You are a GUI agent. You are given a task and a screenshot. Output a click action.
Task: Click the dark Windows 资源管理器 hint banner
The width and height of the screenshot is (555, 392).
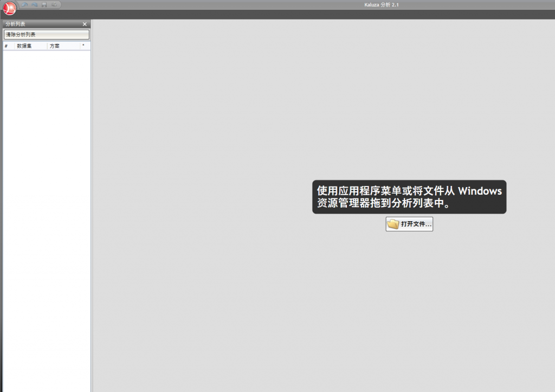tap(409, 197)
